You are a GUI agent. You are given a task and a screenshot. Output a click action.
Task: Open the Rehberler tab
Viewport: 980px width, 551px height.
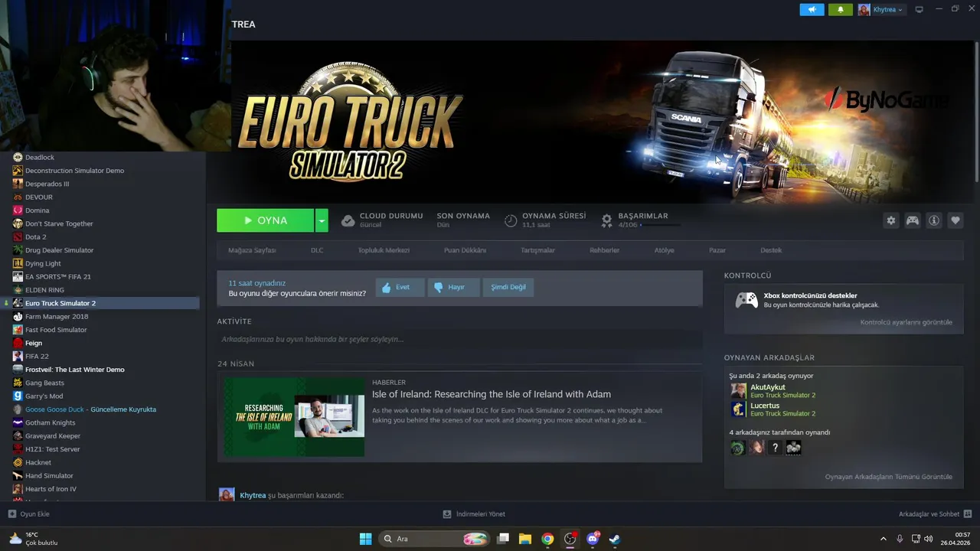pyautogui.click(x=605, y=250)
